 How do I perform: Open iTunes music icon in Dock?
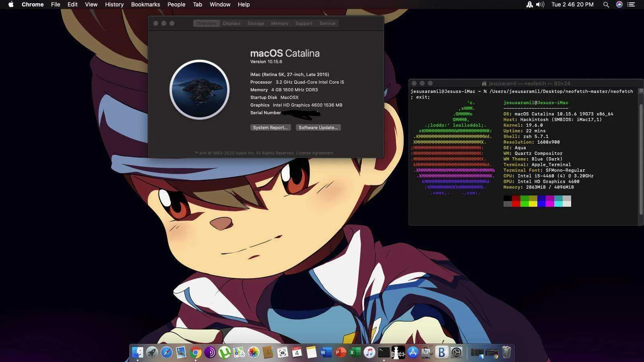369,352
